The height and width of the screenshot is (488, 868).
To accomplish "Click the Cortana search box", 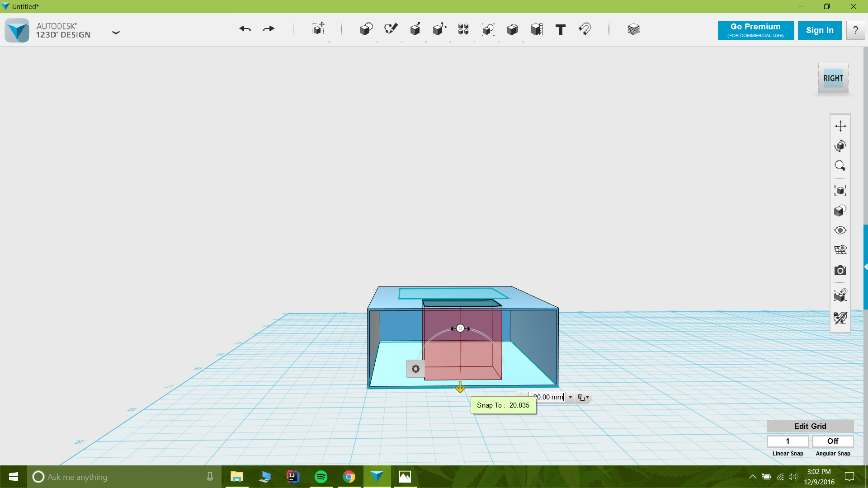I will coord(124,477).
